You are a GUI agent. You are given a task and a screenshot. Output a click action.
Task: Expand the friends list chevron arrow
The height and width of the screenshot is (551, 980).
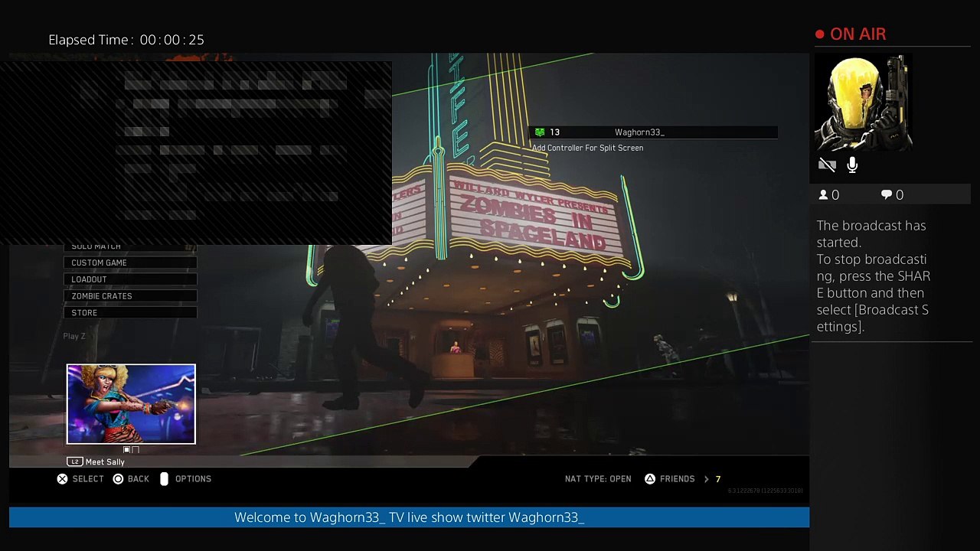(x=706, y=479)
